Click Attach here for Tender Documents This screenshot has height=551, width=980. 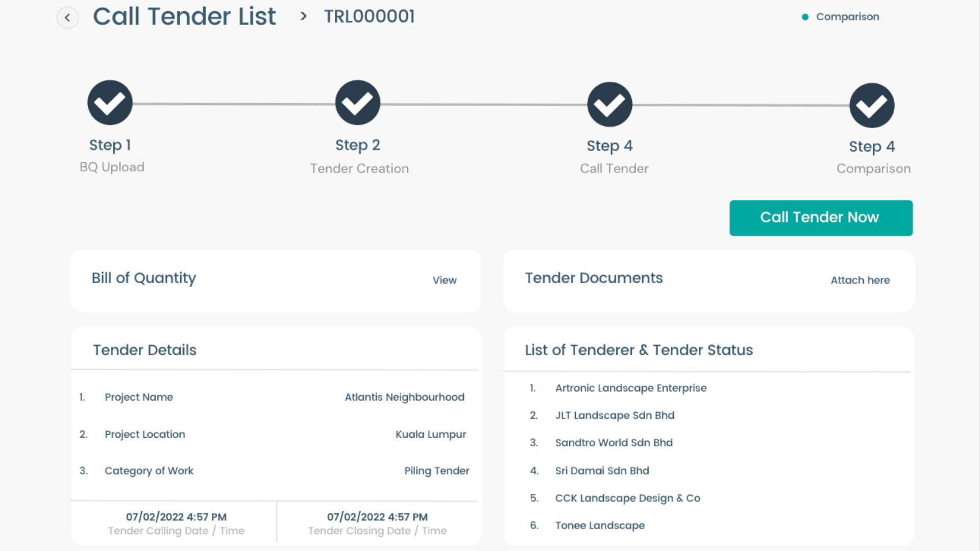click(860, 280)
